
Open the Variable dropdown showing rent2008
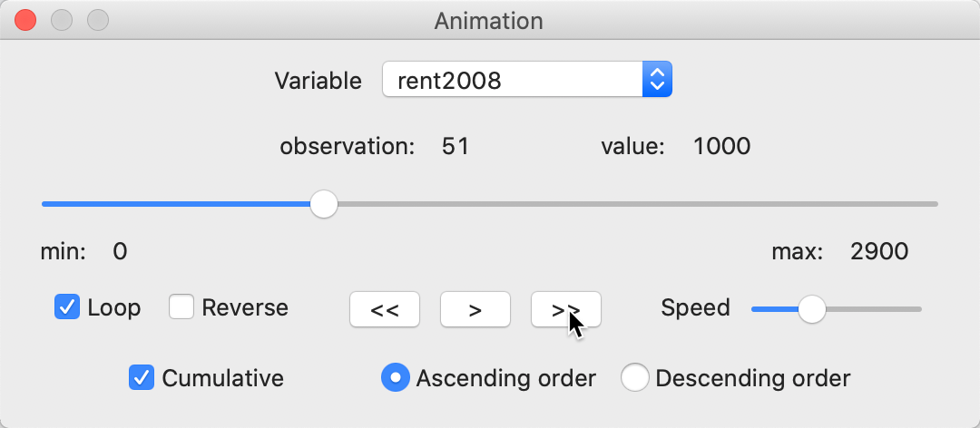pos(513,81)
